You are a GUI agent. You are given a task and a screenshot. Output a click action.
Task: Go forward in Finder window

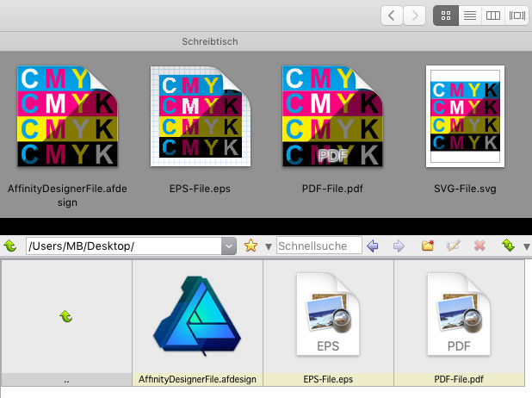click(x=414, y=16)
